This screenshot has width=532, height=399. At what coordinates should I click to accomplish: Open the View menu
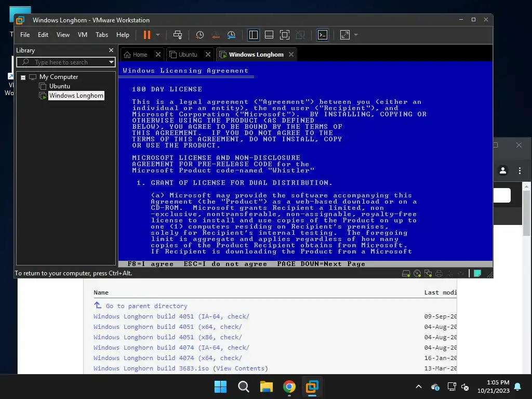tap(63, 35)
